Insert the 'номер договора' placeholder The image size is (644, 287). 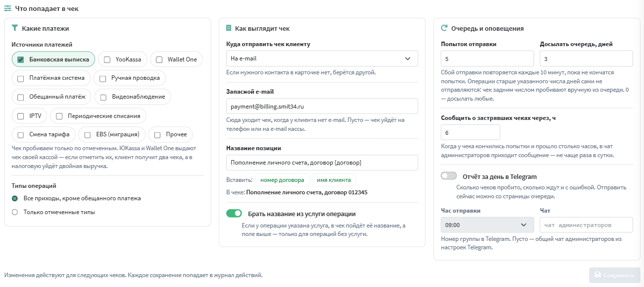[x=283, y=180]
